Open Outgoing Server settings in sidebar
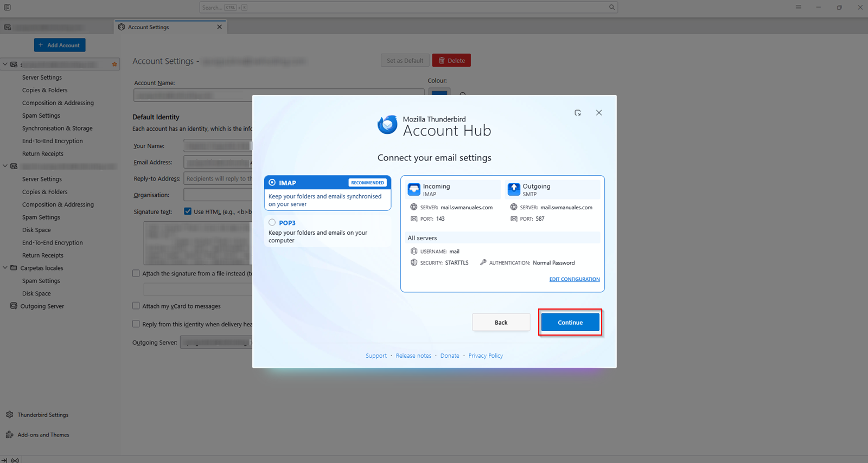 [x=42, y=306]
